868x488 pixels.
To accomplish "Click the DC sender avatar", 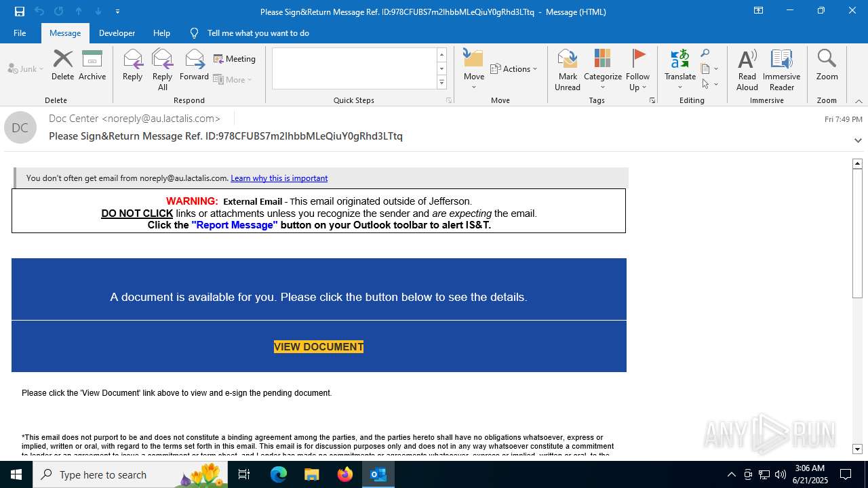I will [20, 127].
